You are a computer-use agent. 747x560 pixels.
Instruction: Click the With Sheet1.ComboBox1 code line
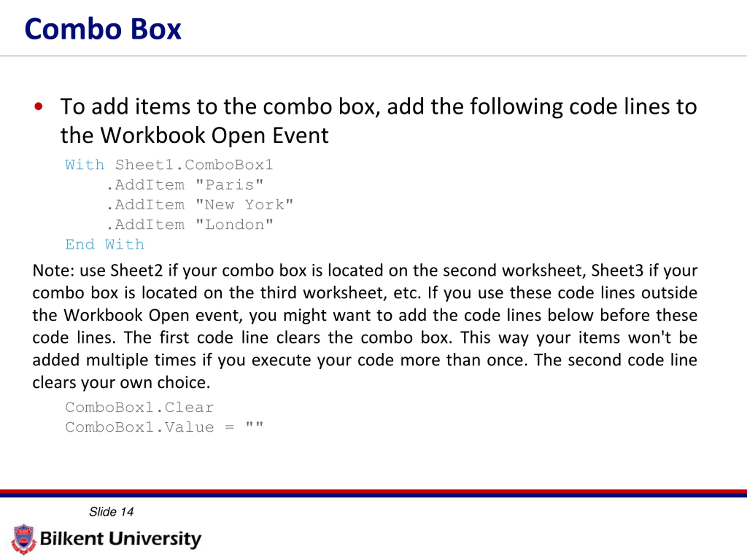click(x=169, y=165)
